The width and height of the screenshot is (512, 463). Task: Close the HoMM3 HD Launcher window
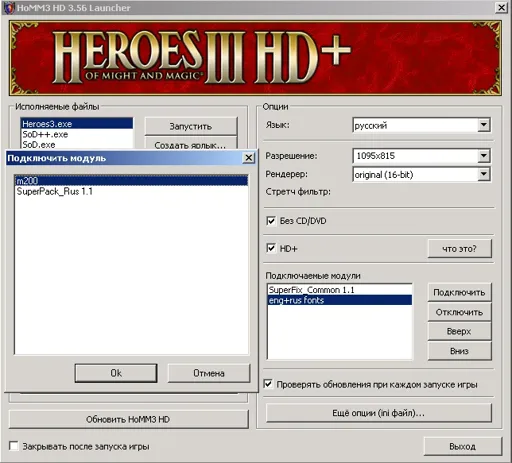tap(501, 7)
